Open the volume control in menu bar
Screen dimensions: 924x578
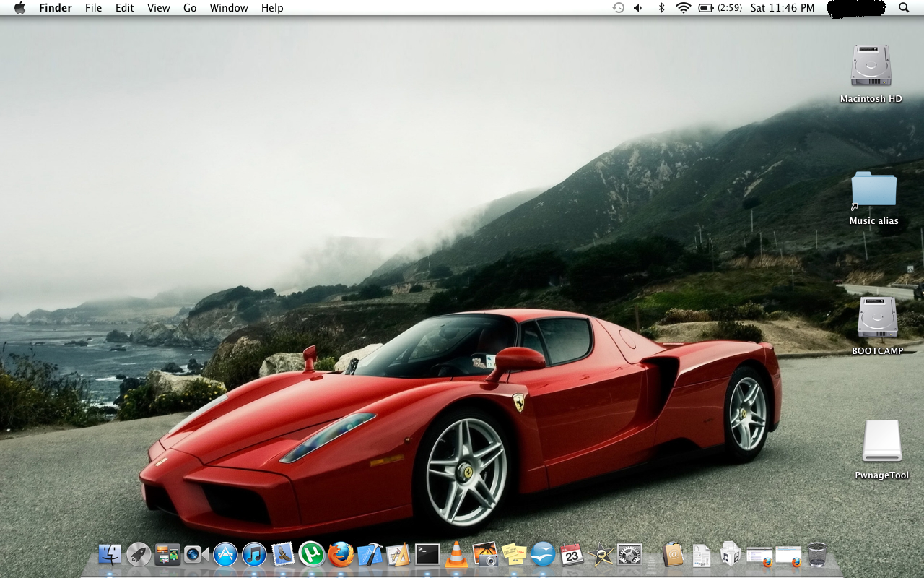638,8
